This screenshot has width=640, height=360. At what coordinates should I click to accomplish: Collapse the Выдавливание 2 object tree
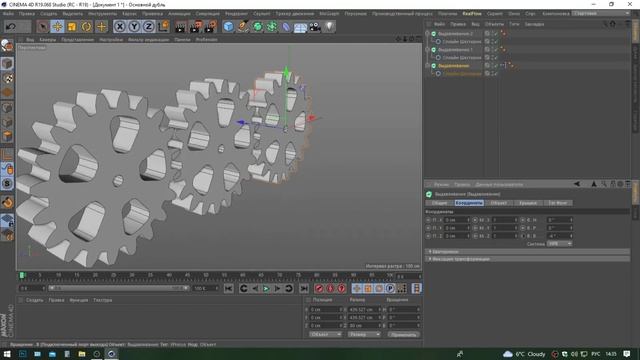[x=427, y=33]
